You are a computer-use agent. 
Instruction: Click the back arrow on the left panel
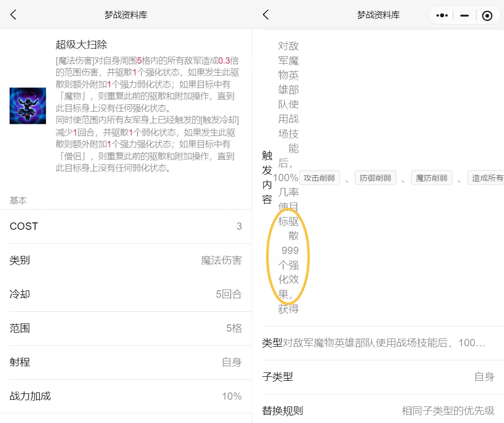pyautogui.click(x=14, y=15)
